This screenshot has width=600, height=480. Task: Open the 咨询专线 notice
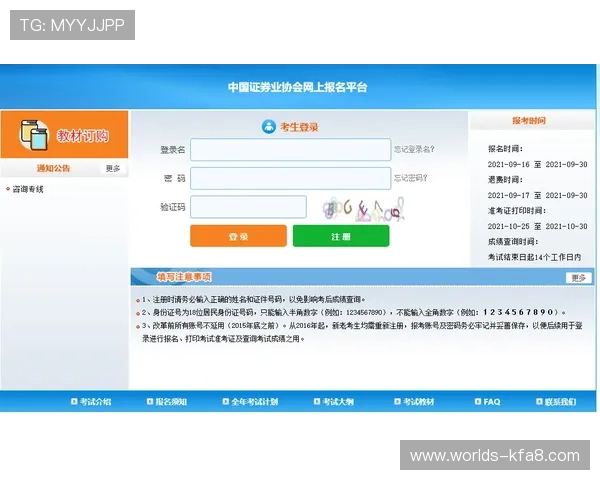(x=28, y=189)
